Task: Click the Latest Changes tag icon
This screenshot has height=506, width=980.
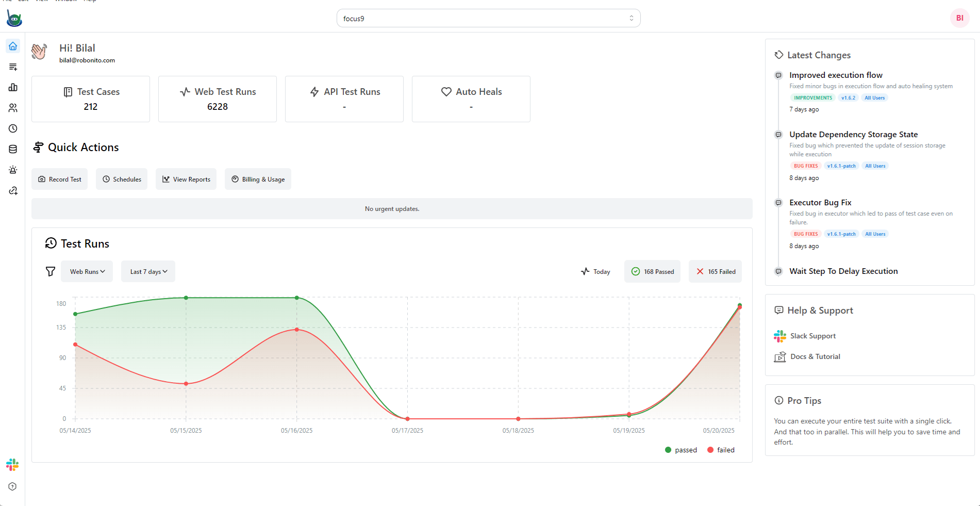Action: [779, 55]
